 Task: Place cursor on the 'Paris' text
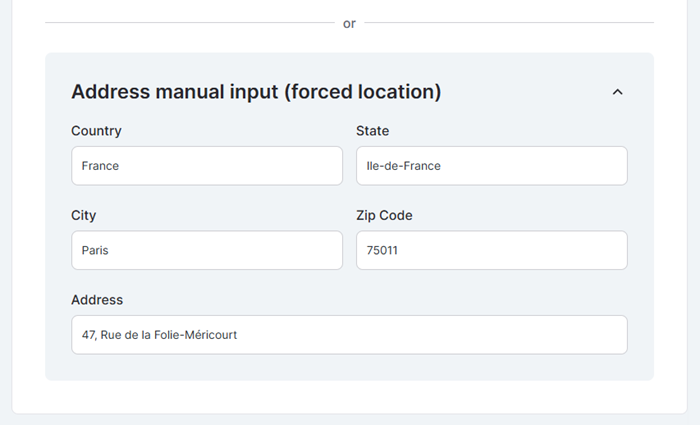click(x=95, y=250)
